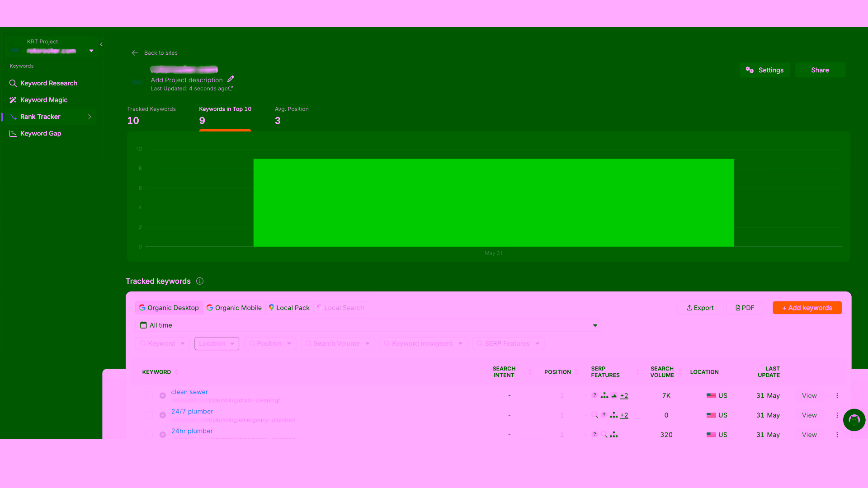Select the Avg. Position metric tab

(x=292, y=116)
